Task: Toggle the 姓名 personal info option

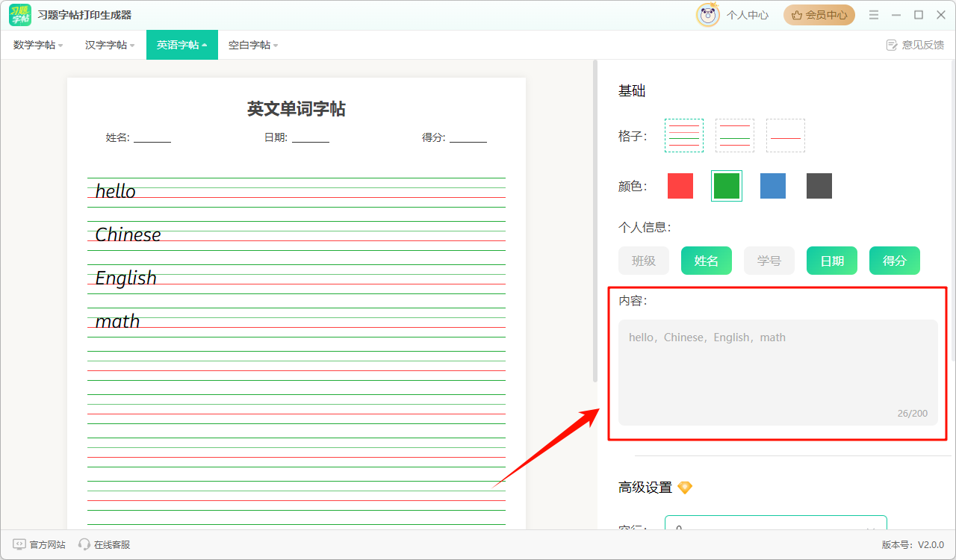Action: pos(707,261)
